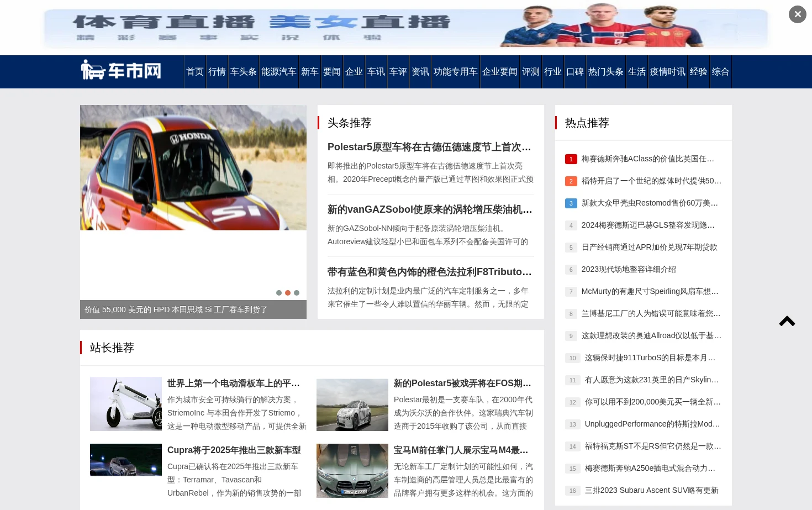The height and width of the screenshot is (510, 812).
Task: Open the HPD 本田思域 Si caption link
Action: 176,310
